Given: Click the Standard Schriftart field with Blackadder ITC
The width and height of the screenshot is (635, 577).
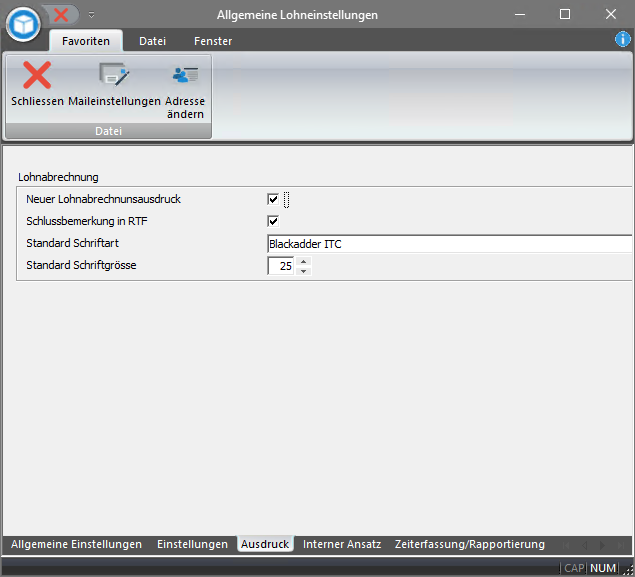Looking at the screenshot, I should (x=450, y=244).
